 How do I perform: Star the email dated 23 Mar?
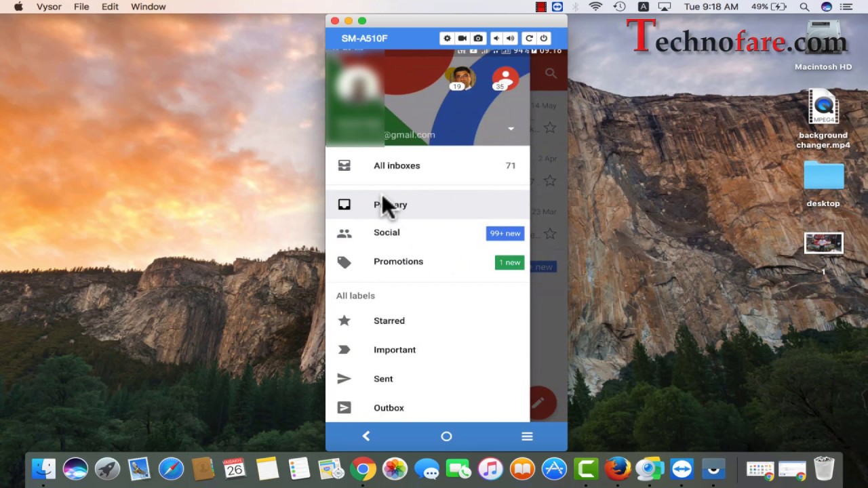pos(550,234)
